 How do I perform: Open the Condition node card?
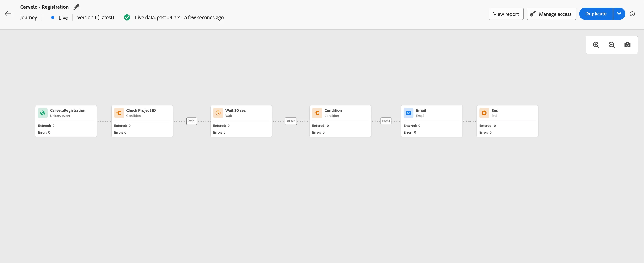pyautogui.click(x=340, y=121)
